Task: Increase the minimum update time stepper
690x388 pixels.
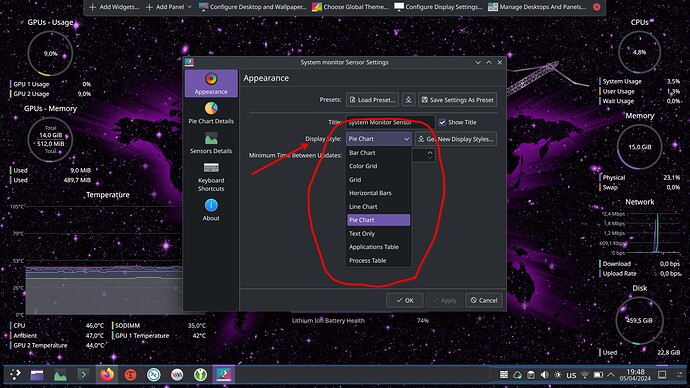Action: [x=430, y=152]
